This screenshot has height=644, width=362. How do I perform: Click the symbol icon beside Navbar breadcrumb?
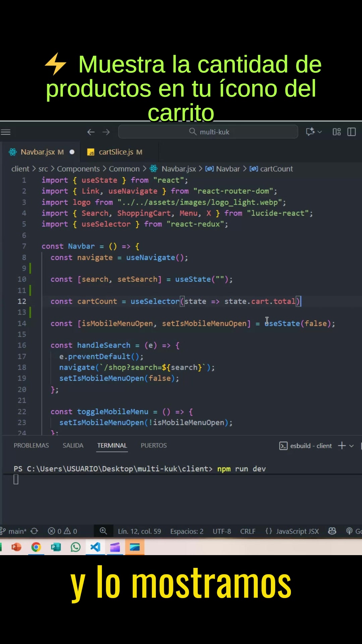[x=209, y=169]
